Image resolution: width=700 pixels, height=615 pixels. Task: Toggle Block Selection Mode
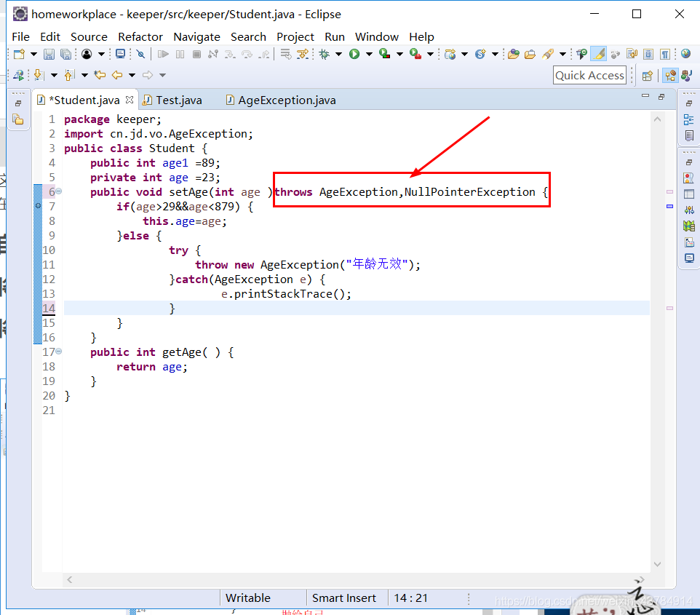click(648, 54)
